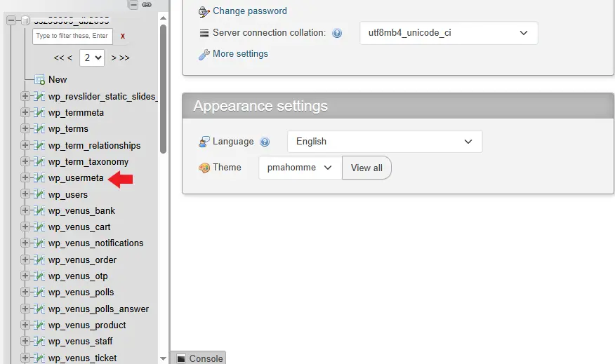615x364 pixels.
Task: Open the Theme dropdown showing pmahomme
Action: (x=300, y=168)
